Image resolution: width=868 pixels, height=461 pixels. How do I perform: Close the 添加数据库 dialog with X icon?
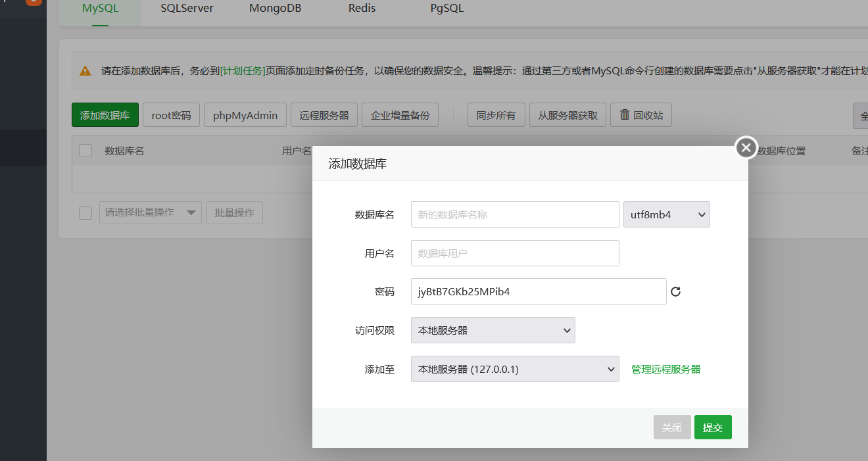click(746, 148)
